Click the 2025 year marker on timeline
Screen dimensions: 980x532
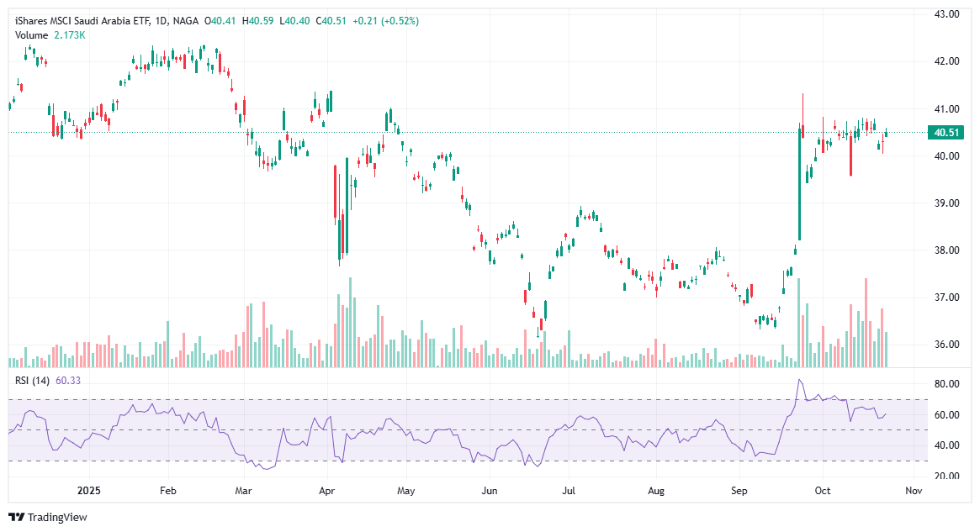click(87, 490)
